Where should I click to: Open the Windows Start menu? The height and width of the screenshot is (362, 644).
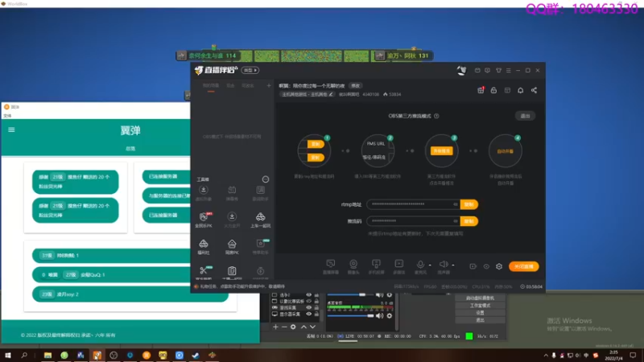coord(8,356)
